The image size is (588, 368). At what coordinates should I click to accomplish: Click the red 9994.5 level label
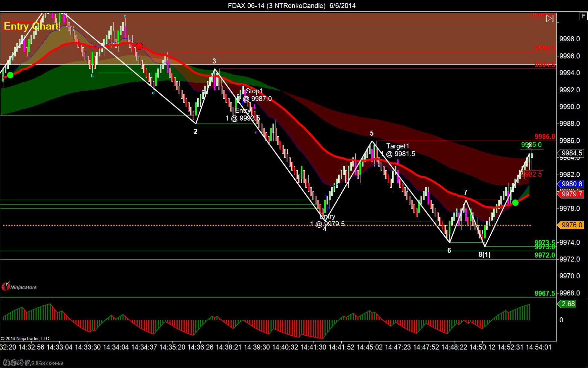pos(545,65)
